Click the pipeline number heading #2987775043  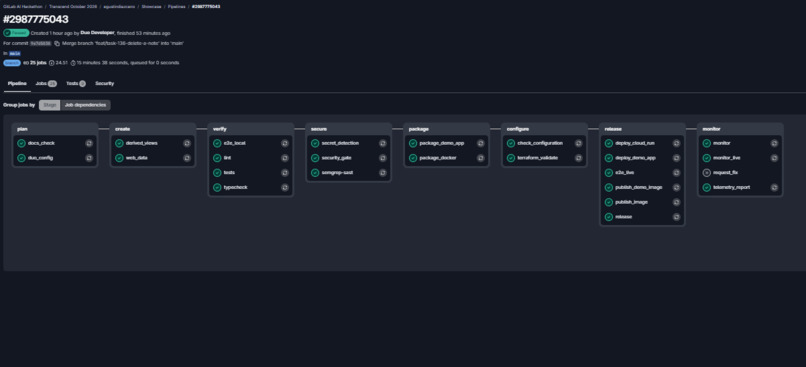tap(35, 20)
